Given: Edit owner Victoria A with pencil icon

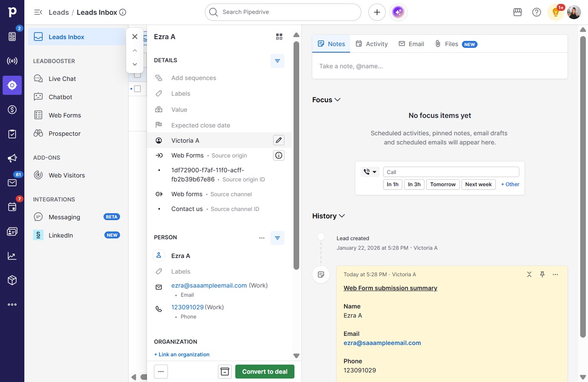Looking at the screenshot, I should pos(279,140).
